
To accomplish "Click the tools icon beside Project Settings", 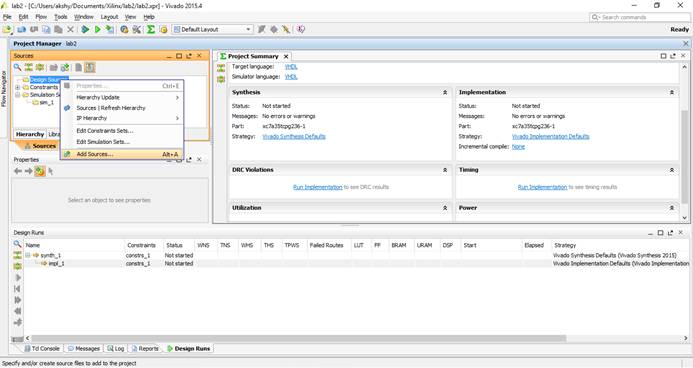I will point(137,30).
